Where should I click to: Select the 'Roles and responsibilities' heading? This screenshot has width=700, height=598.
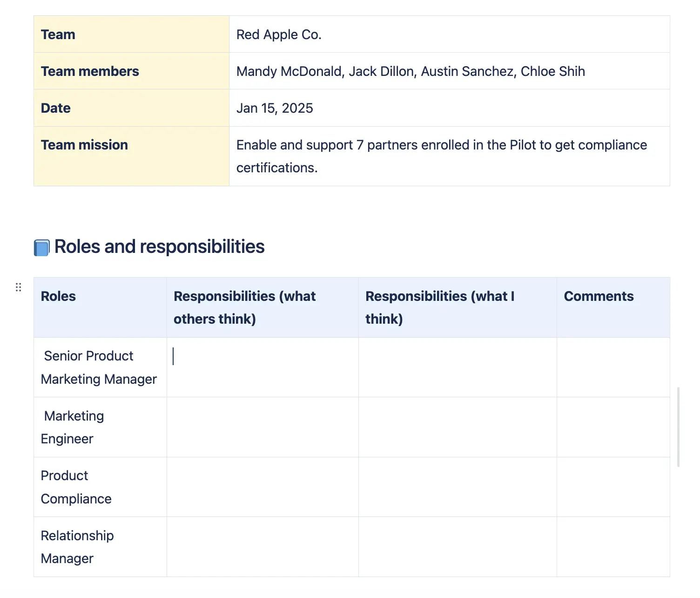[x=159, y=247]
